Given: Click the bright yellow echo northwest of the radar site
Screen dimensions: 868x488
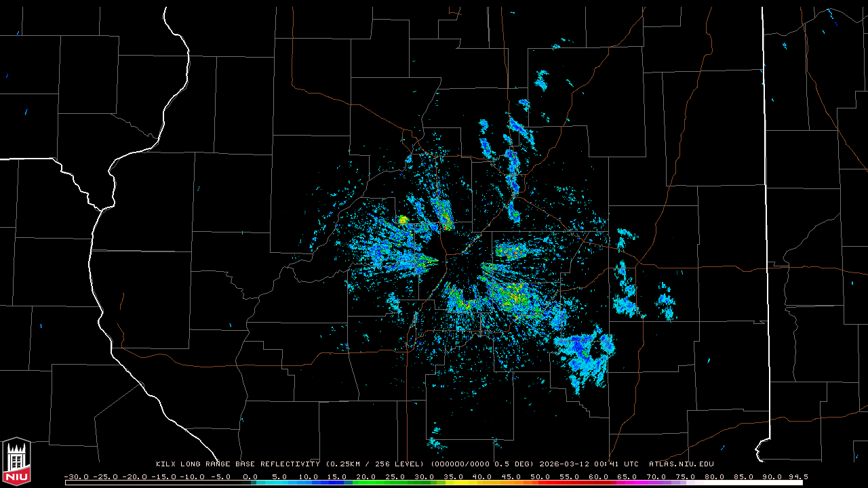Looking at the screenshot, I should pyautogui.click(x=403, y=220).
